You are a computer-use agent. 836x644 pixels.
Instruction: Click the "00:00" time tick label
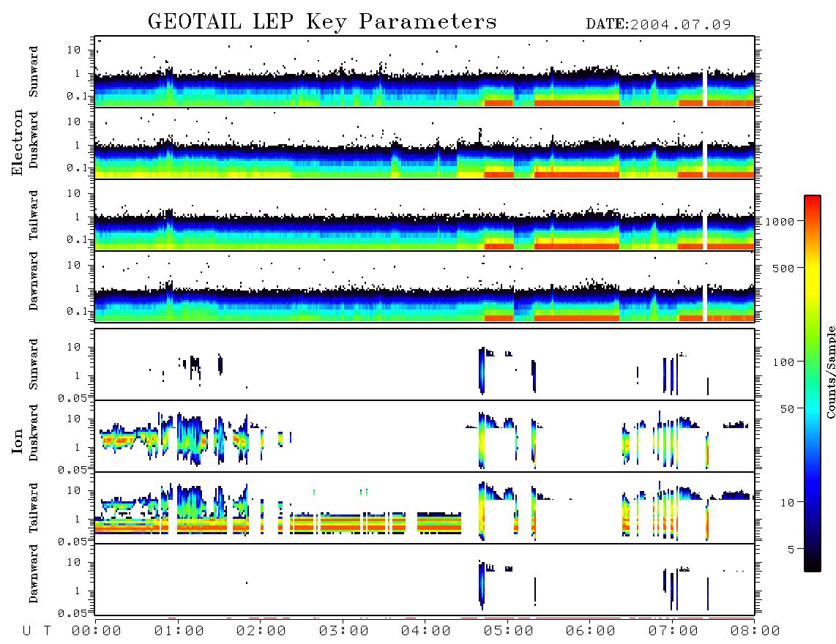[x=97, y=632]
